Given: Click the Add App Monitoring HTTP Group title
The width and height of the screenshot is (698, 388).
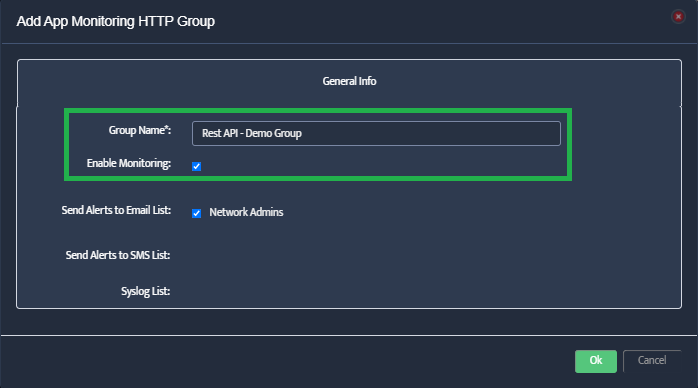Looking at the screenshot, I should (116, 21).
